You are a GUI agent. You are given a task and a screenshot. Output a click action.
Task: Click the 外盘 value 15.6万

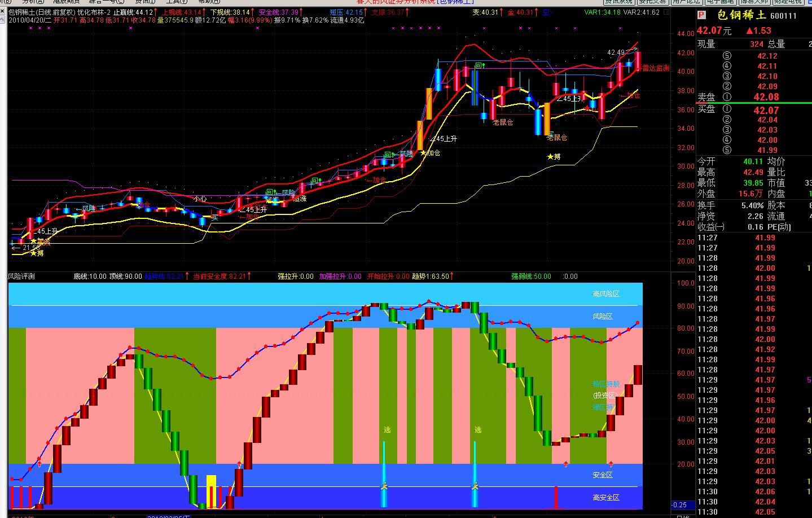pos(751,194)
